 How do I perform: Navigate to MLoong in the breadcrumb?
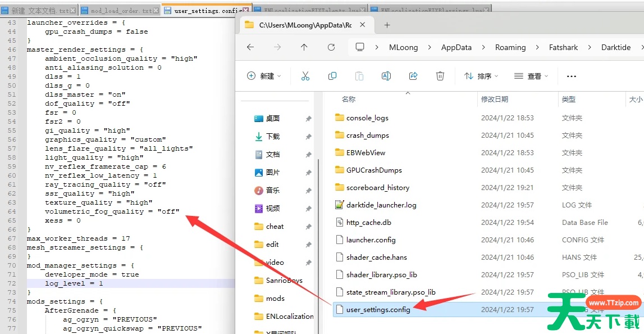[403, 47]
